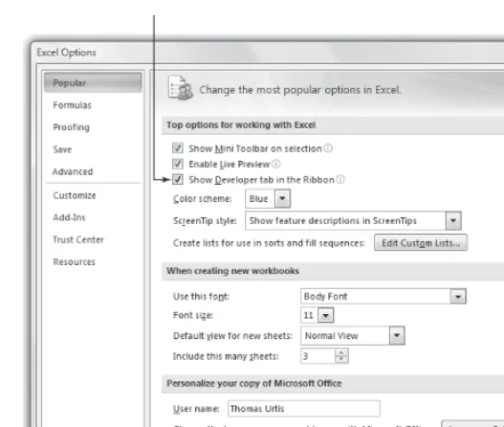Select the Formulas category
The image size is (504, 427).
[x=73, y=105]
